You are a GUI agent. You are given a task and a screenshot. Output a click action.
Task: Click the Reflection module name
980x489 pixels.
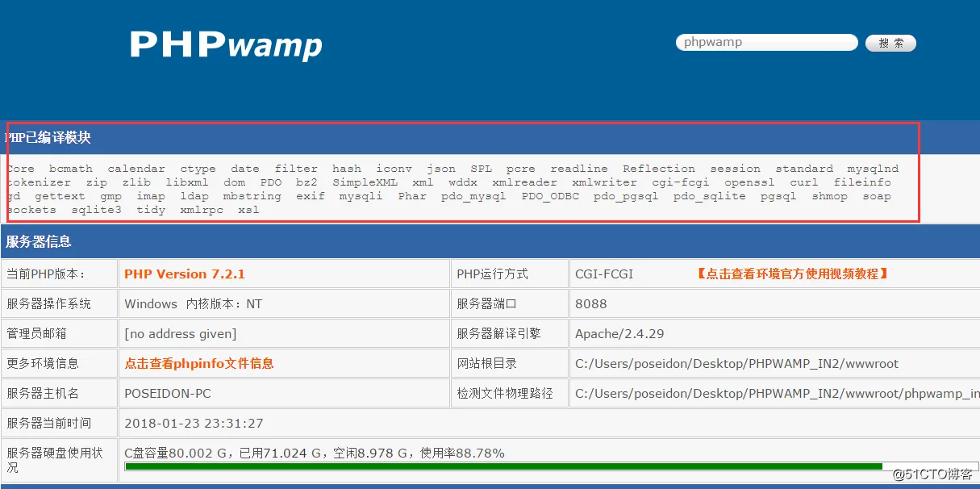(x=659, y=169)
